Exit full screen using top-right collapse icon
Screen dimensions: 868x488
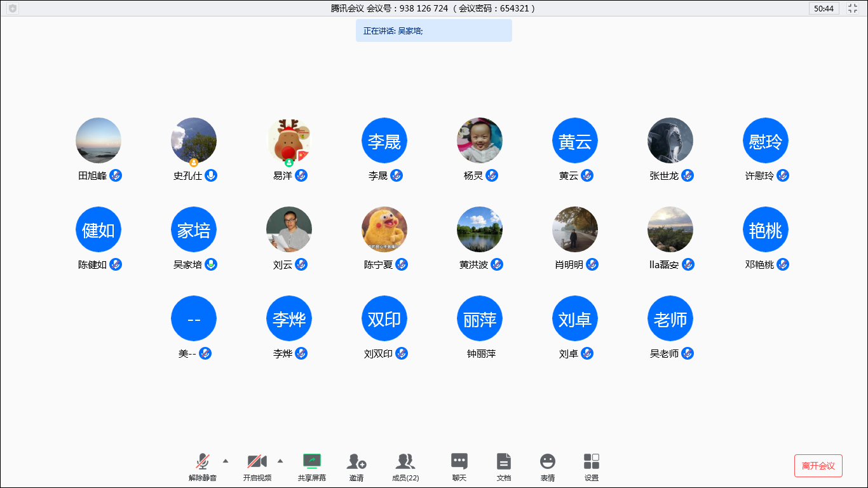tap(853, 8)
